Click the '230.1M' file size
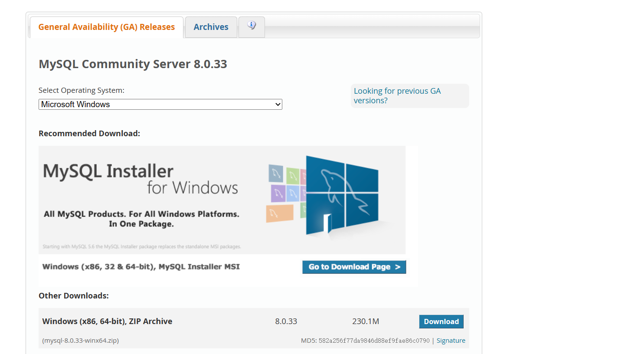Image resolution: width=644 pixels, height=354 pixels. 366,321
